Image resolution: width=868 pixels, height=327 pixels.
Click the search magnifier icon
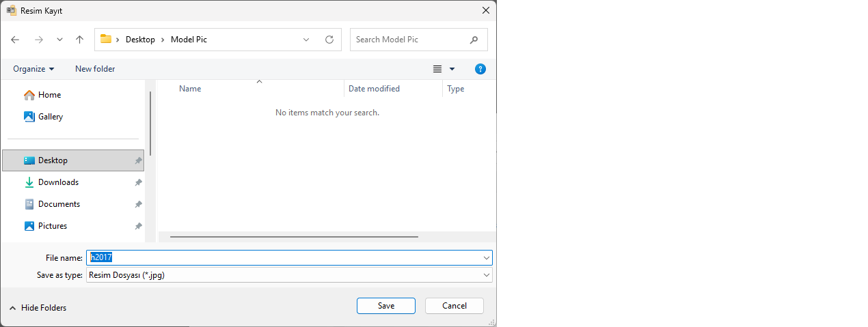point(474,40)
